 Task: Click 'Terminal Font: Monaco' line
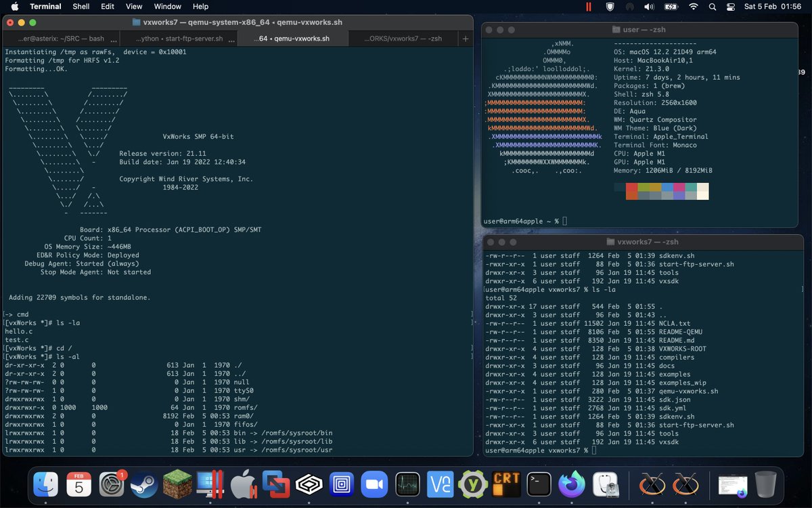pos(658,145)
